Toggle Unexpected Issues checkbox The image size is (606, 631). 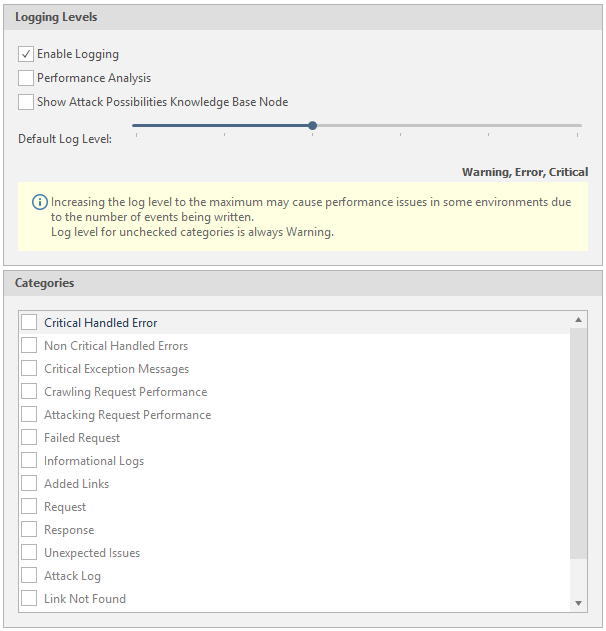[29, 553]
